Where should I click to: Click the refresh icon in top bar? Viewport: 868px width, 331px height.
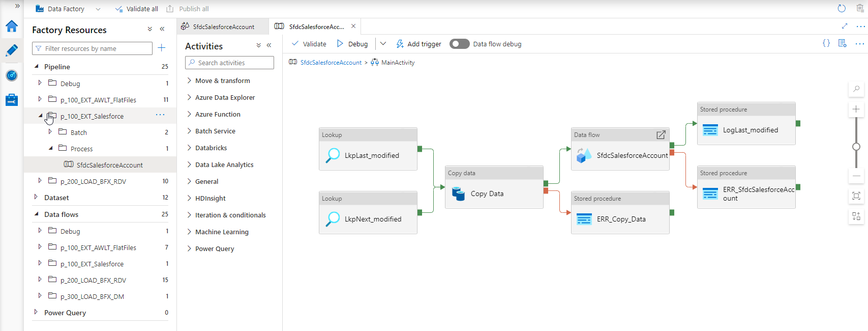pos(842,9)
